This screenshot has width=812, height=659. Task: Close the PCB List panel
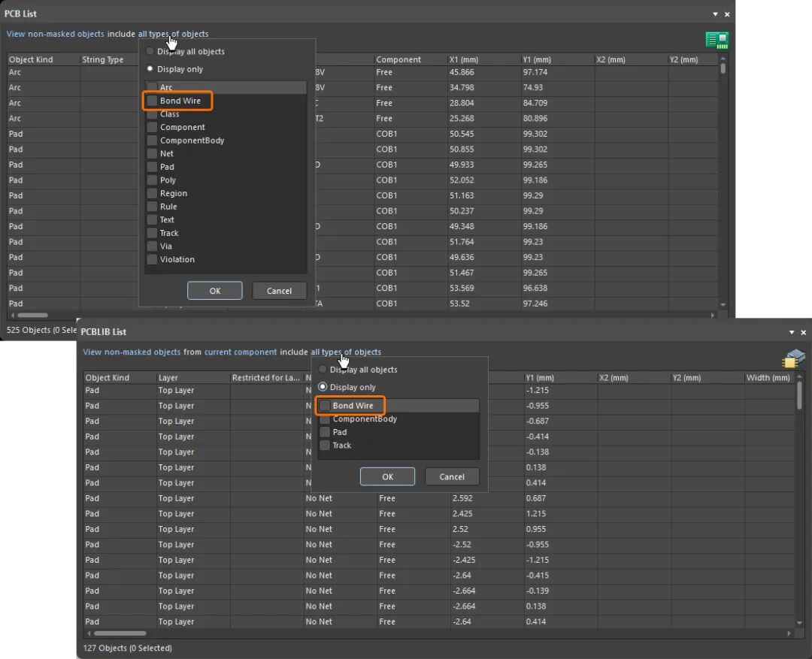[x=727, y=14]
